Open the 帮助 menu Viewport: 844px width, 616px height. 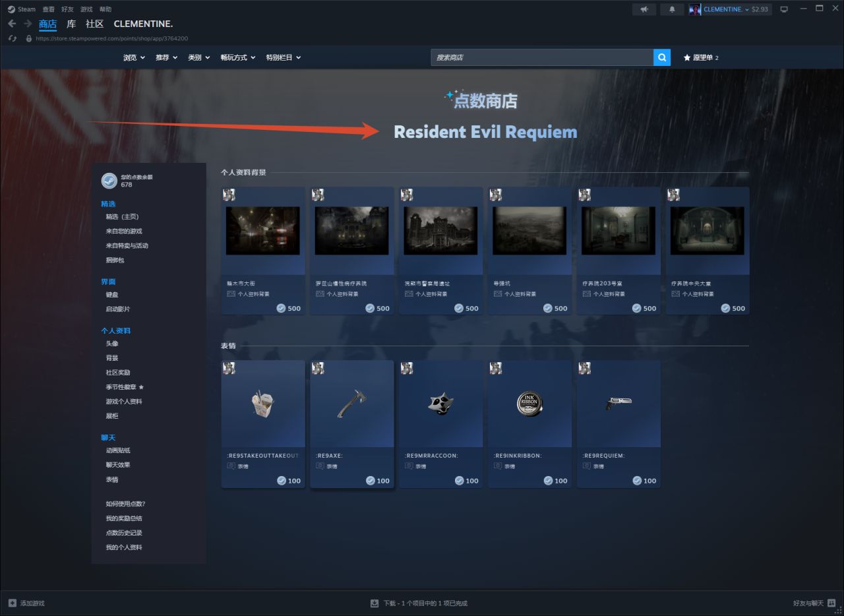pos(105,9)
